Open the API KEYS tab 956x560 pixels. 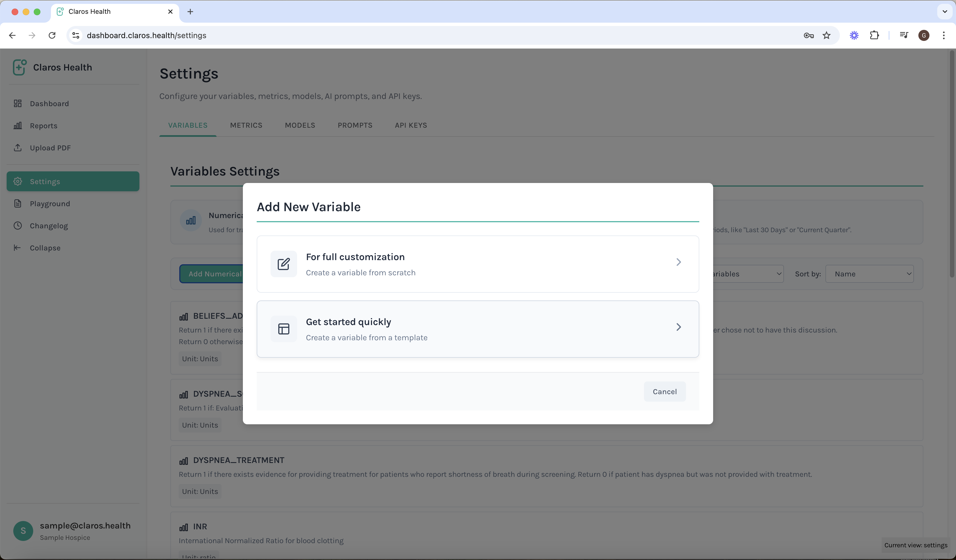(x=411, y=125)
